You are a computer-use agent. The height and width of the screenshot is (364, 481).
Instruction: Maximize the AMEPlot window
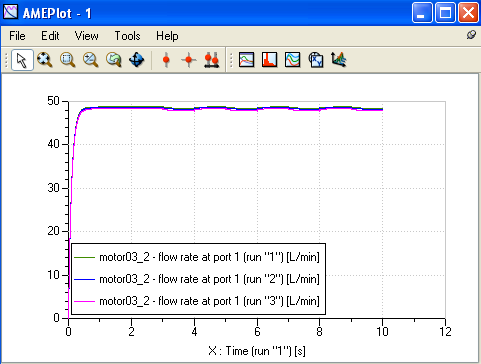pyautogui.click(x=445, y=13)
